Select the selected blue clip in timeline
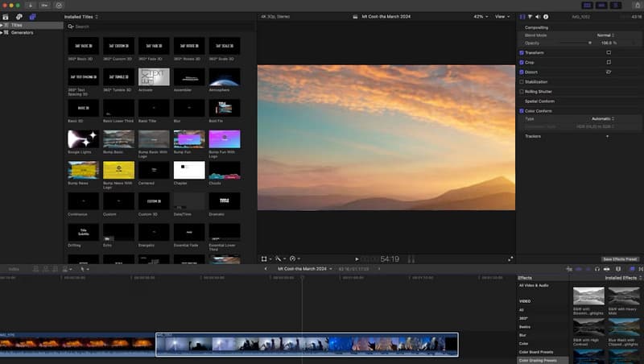 click(307, 345)
